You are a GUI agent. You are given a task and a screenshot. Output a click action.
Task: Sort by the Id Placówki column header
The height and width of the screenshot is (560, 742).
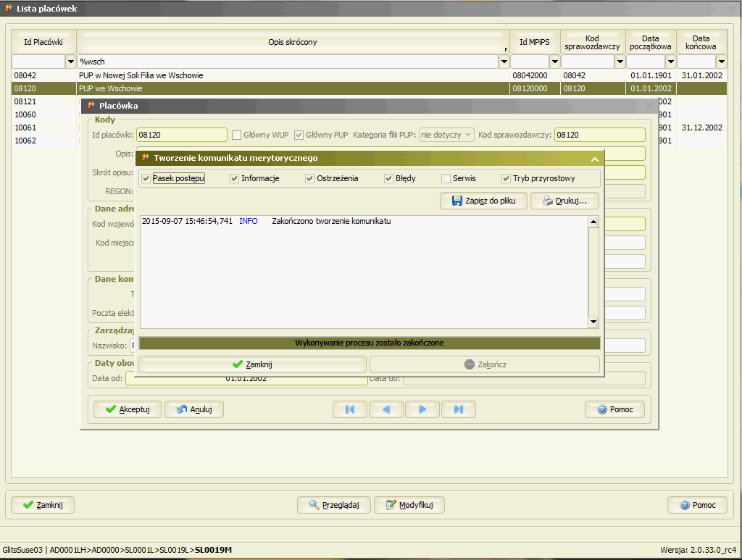[43, 42]
